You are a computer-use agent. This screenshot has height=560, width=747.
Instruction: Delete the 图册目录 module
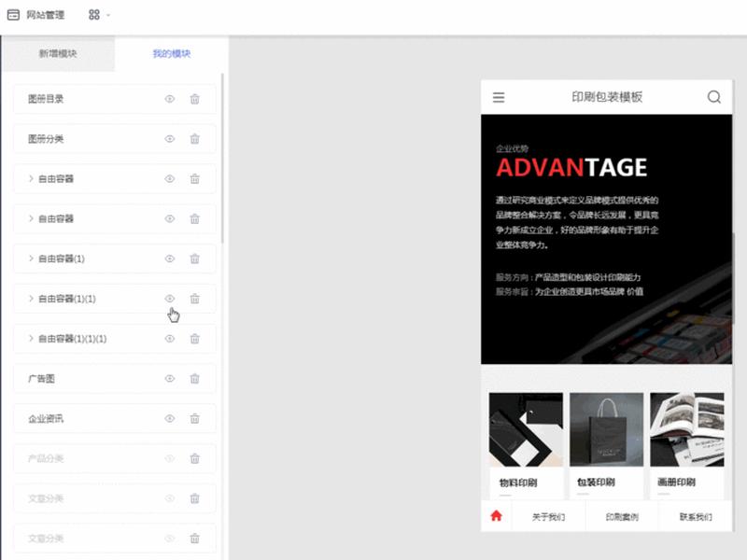tap(195, 99)
